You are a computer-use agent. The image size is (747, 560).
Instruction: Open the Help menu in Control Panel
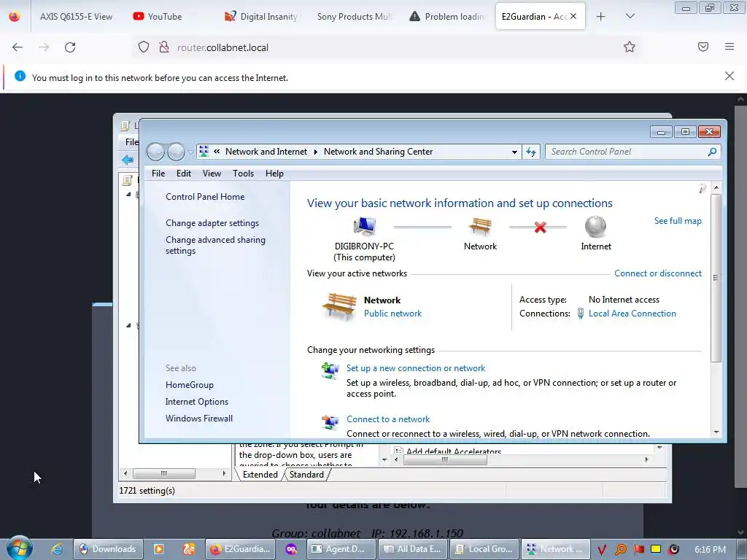(274, 174)
